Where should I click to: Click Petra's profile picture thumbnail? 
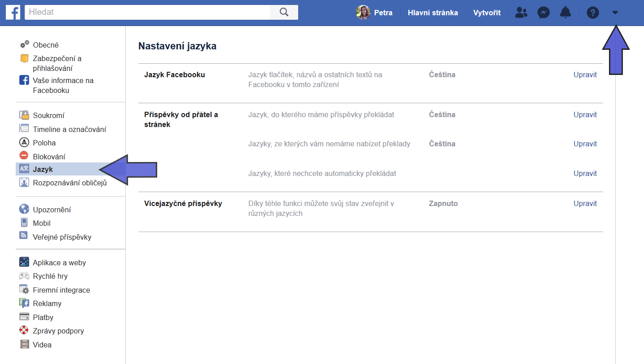point(363,13)
